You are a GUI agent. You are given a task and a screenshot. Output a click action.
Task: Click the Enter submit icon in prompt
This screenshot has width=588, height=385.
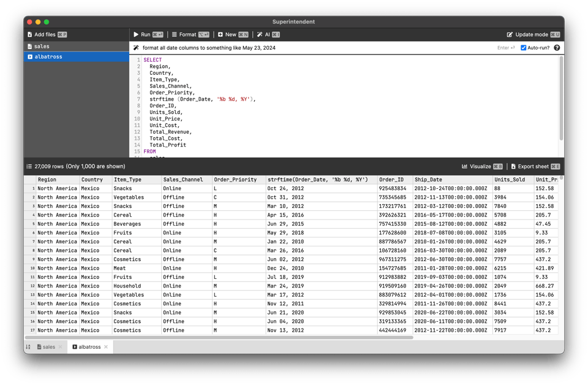pos(506,48)
